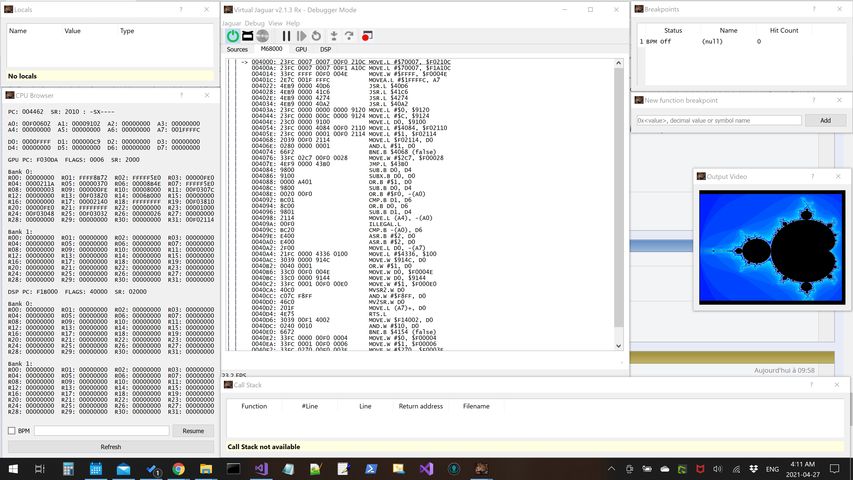Switch to the DSP tab
The width and height of the screenshot is (853, 480).
click(x=325, y=49)
